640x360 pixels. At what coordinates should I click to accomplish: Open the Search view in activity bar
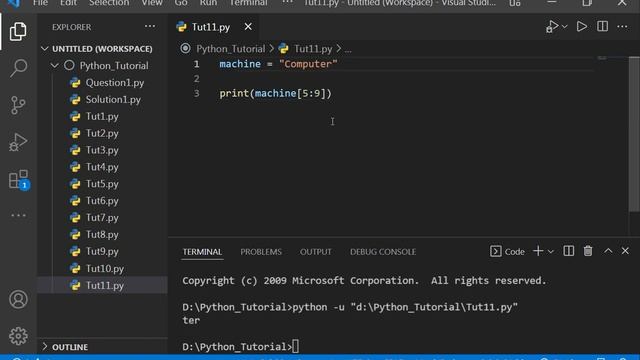coord(18,67)
